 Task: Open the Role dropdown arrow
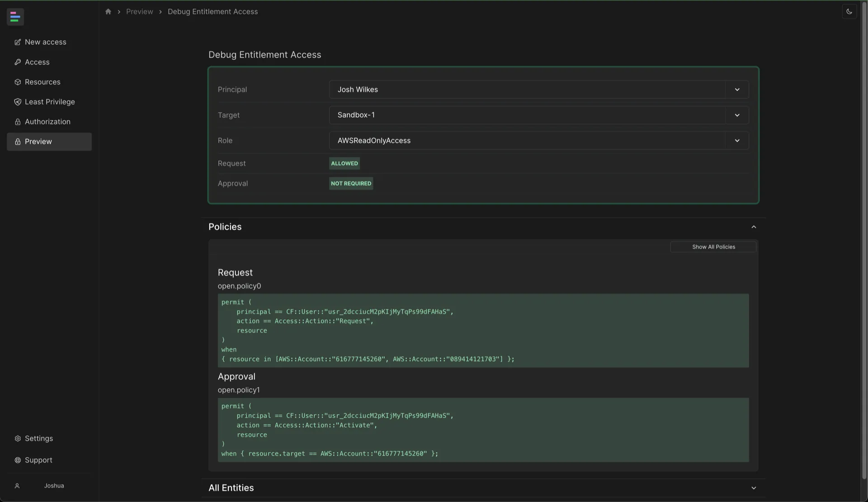point(737,141)
